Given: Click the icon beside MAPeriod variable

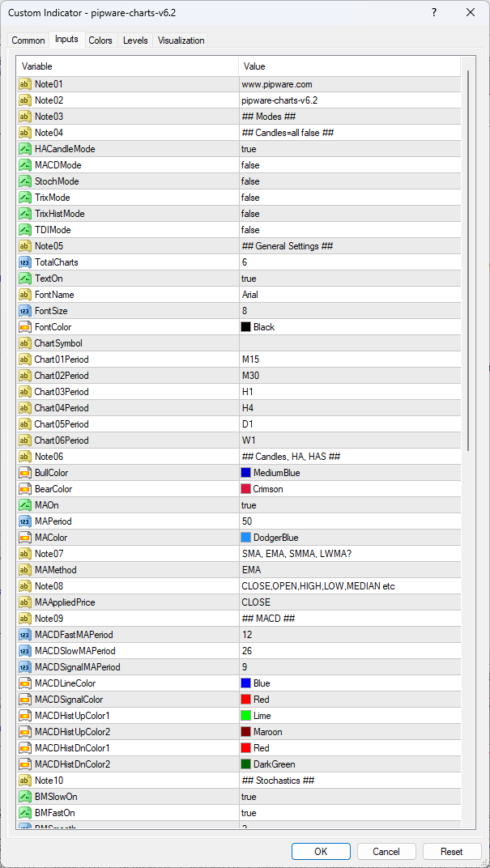Looking at the screenshot, I should tap(24, 521).
